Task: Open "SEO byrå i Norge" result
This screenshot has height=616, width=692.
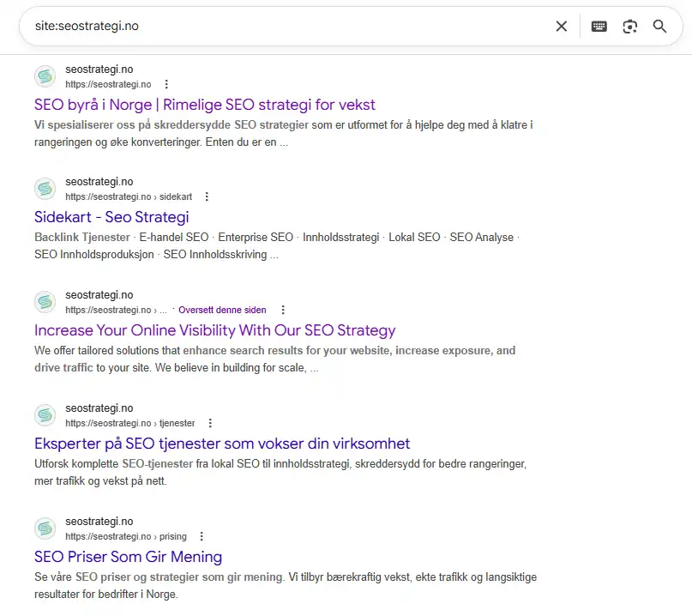Action: coord(205,105)
